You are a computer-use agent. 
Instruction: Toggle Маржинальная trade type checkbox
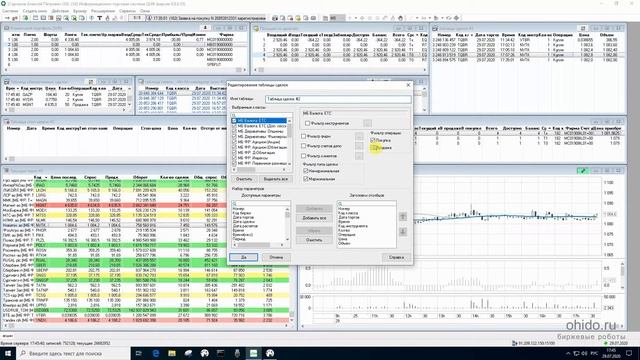306,179
